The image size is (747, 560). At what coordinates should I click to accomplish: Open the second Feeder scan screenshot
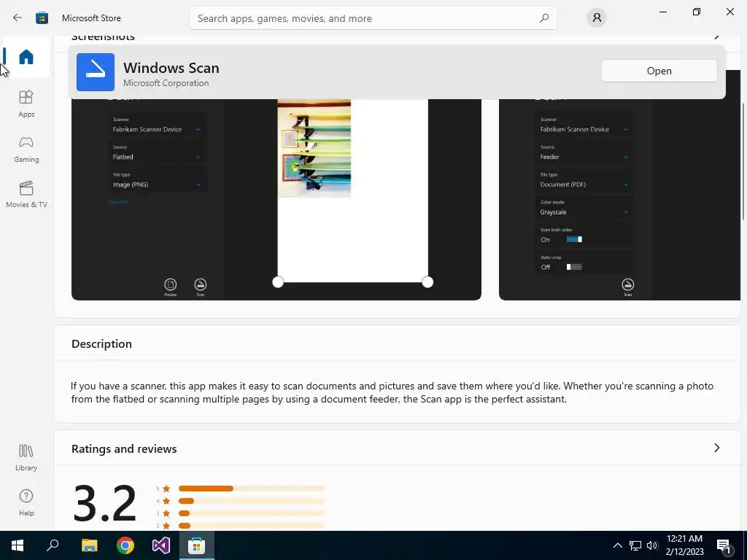619,199
